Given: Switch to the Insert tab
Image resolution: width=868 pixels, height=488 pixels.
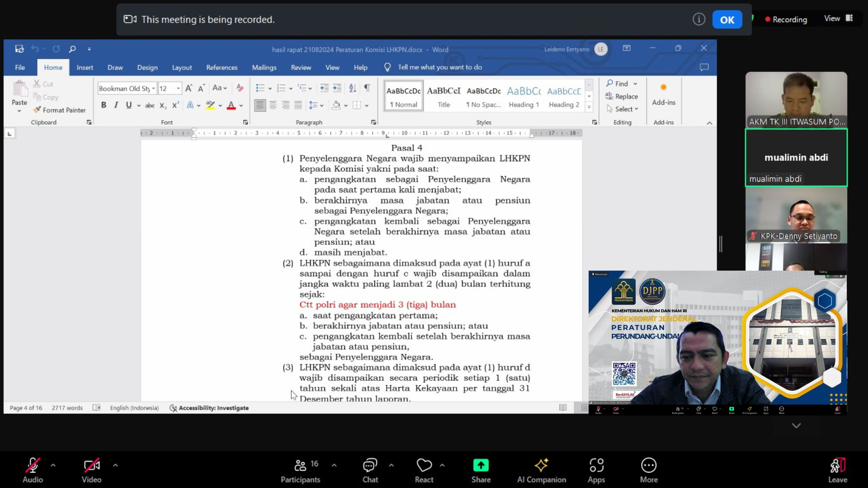Looking at the screenshot, I should click(x=85, y=67).
